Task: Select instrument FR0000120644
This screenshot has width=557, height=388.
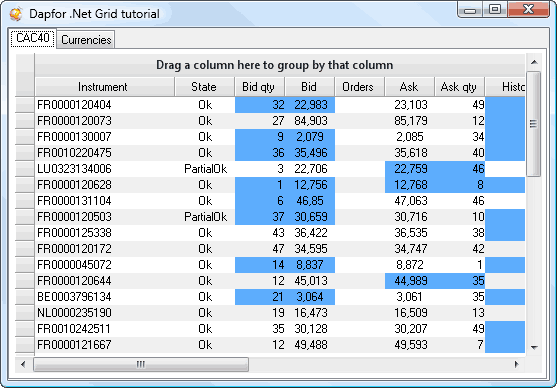Action: [74, 281]
